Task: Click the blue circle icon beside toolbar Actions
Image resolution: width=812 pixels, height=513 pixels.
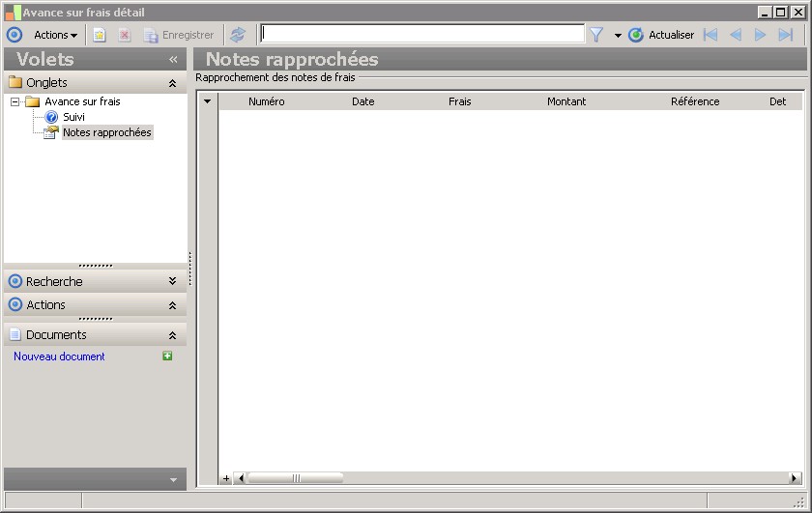Action: click(14, 35)
